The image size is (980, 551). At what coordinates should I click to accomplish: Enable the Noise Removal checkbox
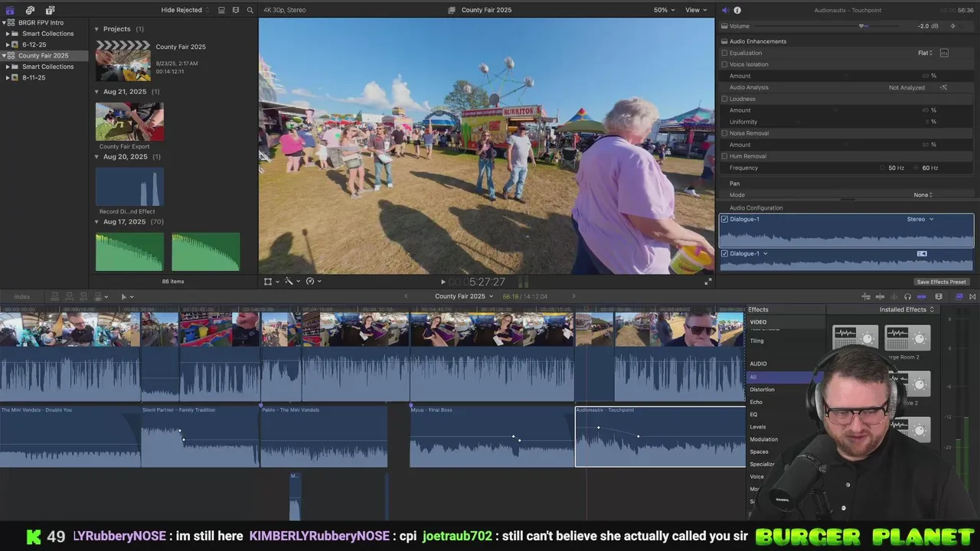click(x=724, y=133)
